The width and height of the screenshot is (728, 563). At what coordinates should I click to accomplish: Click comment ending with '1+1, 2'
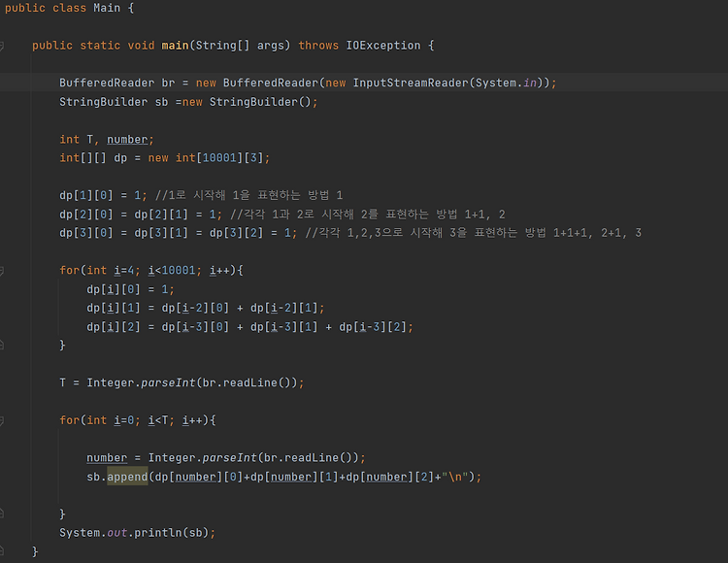click(368, 215)
